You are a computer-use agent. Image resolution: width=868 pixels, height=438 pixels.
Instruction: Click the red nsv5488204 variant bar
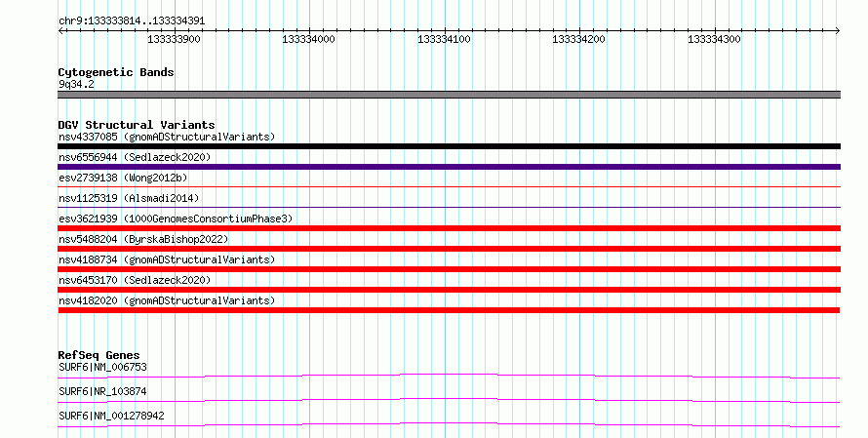pyautogui.click(x=449, y=249)
